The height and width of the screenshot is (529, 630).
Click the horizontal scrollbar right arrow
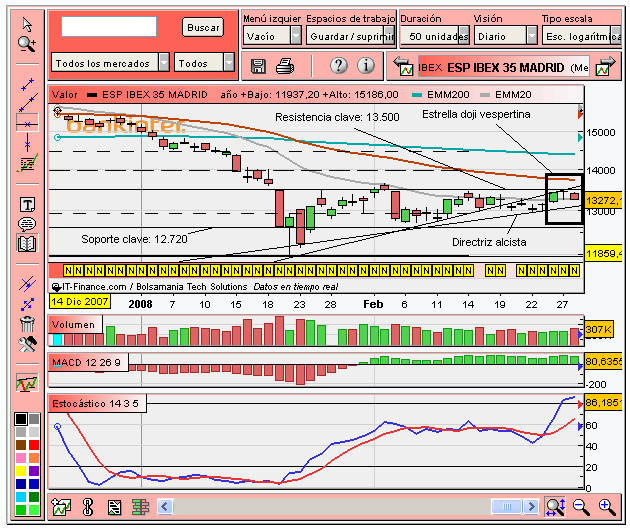pyautogui.click(x=531, y=507)
